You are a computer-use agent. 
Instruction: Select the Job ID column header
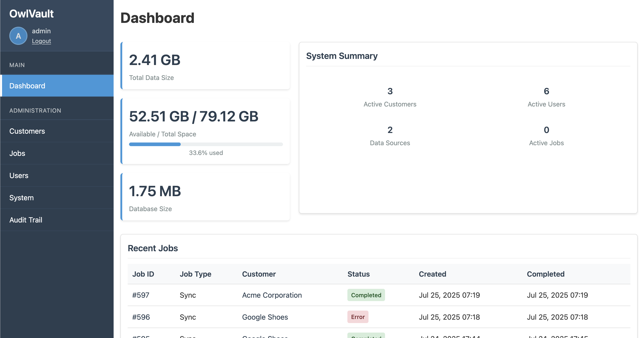pos(143,274)
